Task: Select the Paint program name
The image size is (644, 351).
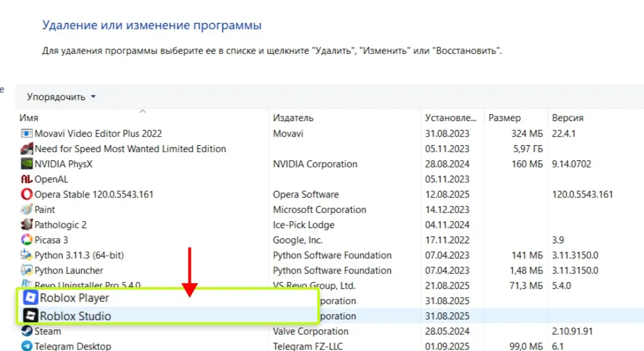Action: click(44, 209)
